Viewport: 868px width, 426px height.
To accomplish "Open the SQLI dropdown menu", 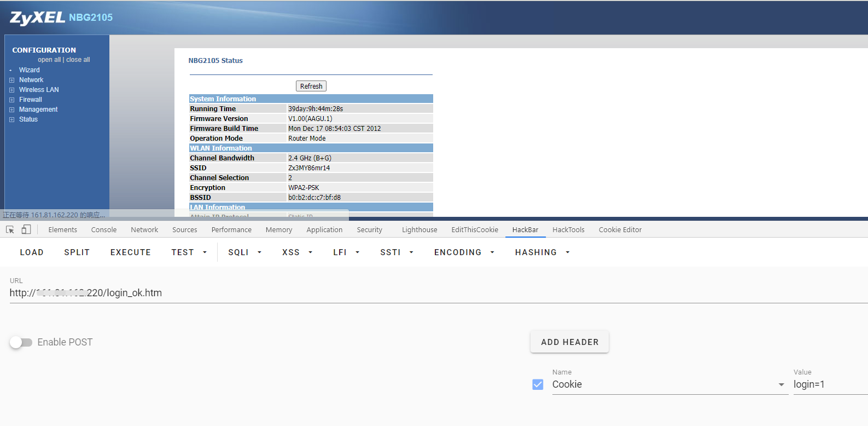I will pyautogui.click(x=244, y=252).
